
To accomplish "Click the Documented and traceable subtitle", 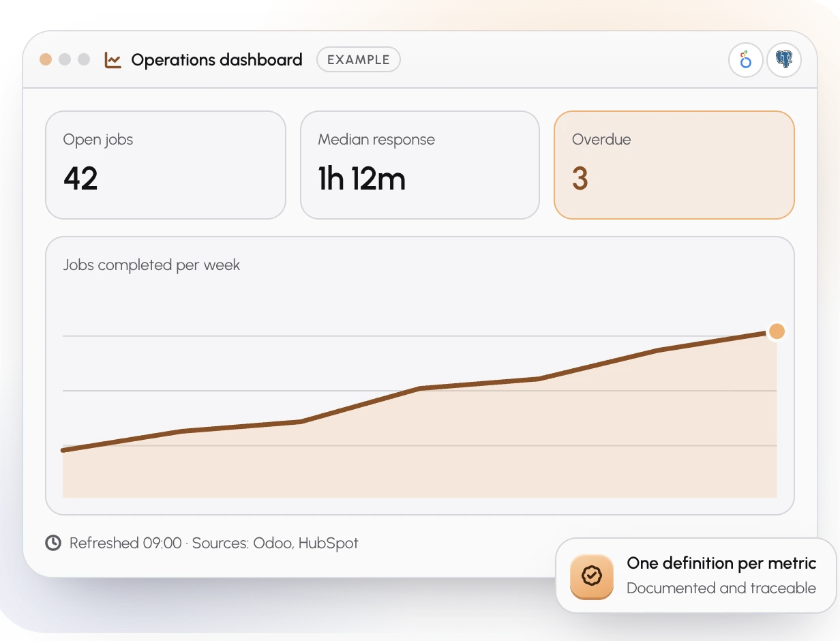I will pyautogui.click(x=721, y=588).
